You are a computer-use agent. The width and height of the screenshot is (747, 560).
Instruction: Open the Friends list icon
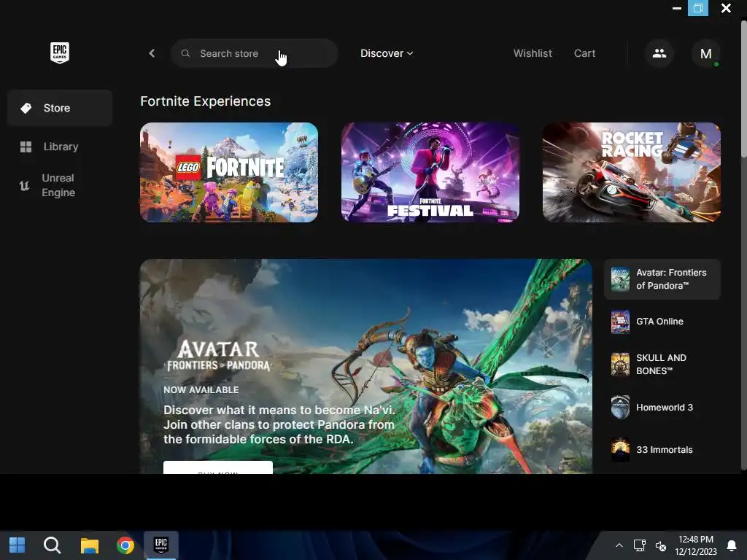coord(659,53)
